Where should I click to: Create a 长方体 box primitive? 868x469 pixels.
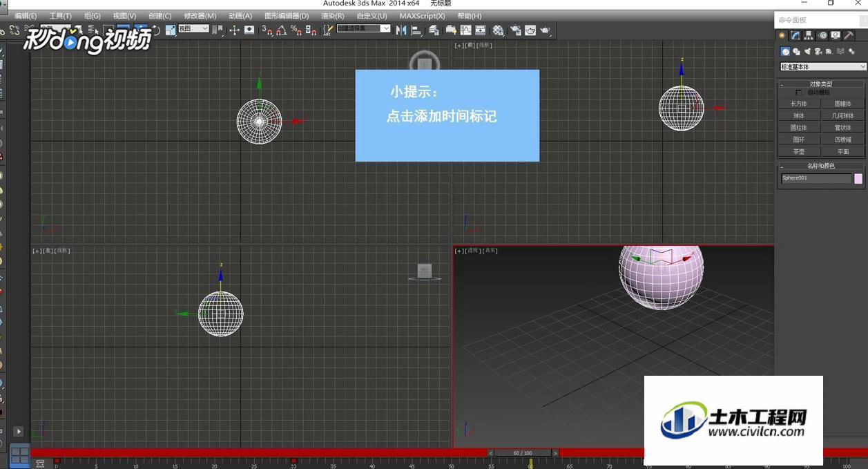pos(799,104)
